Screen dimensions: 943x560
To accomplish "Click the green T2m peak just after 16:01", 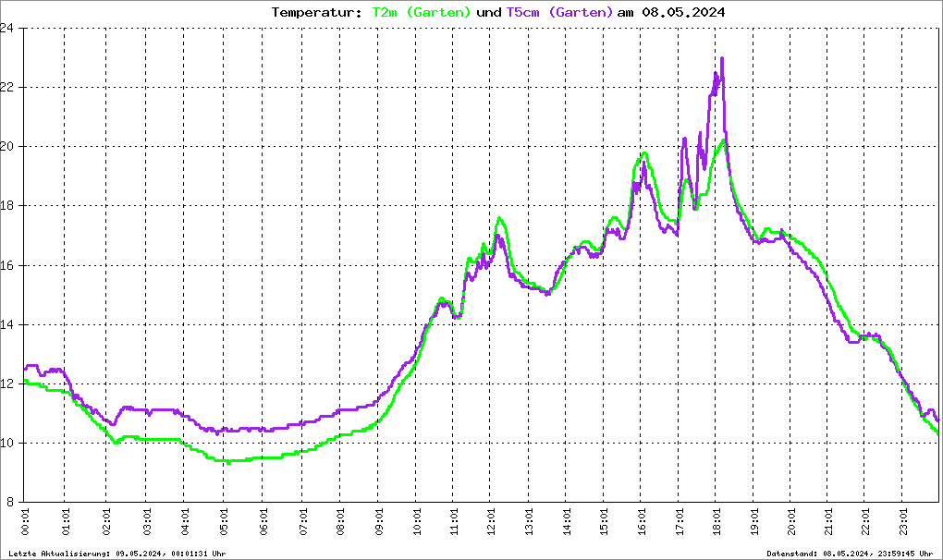I will pos(644,153).
